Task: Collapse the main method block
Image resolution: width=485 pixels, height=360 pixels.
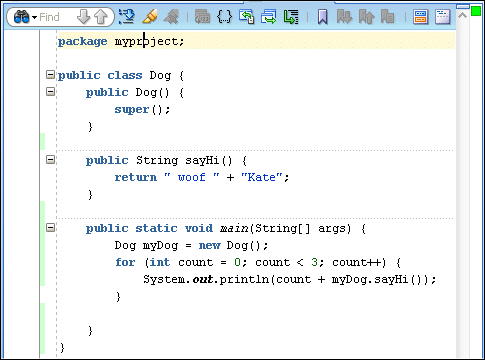Action: [x=50, y=228]
